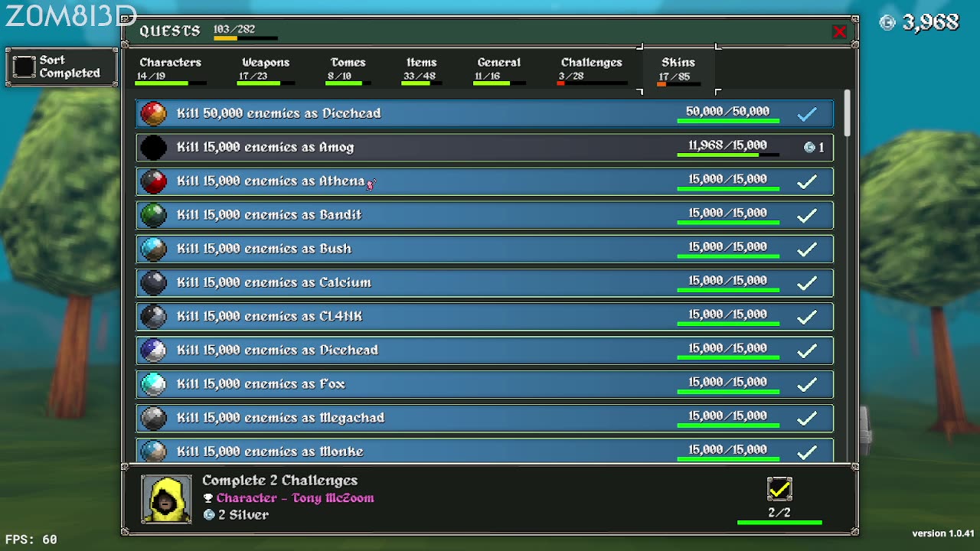Click the dark orb on the Calcium quest
This screenshot has height=551, width=980.
click(x=153, y=282)
